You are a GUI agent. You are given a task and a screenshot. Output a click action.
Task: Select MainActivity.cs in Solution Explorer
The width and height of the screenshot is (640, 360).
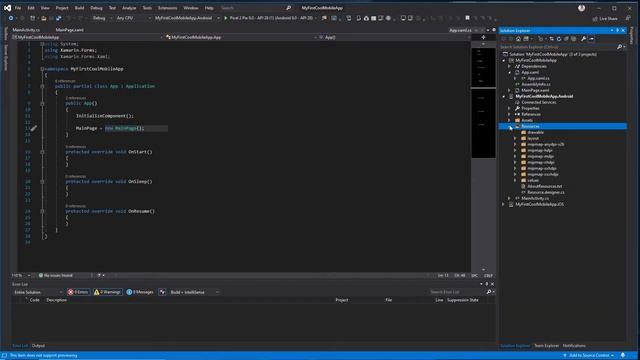pos(535,198)
